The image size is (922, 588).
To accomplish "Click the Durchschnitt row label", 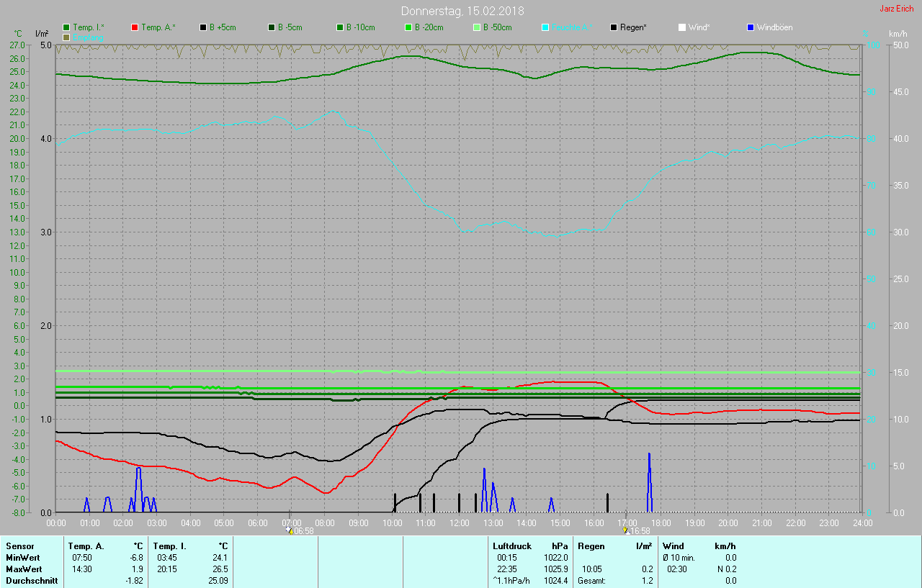I will (32, 581).
